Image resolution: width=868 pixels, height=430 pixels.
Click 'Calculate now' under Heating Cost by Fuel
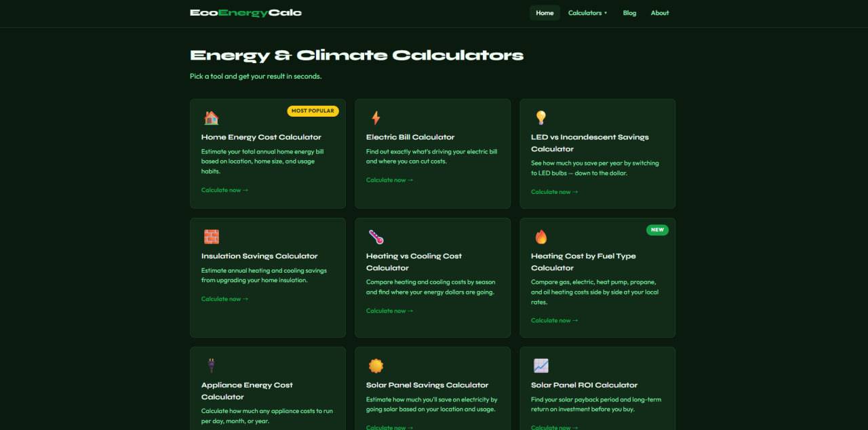(555, 321)
